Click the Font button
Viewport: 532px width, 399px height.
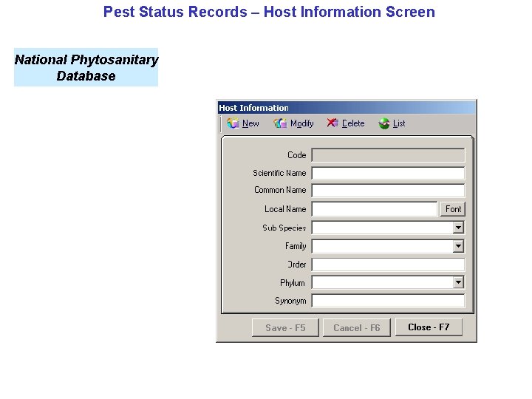[x=453, y=208]
